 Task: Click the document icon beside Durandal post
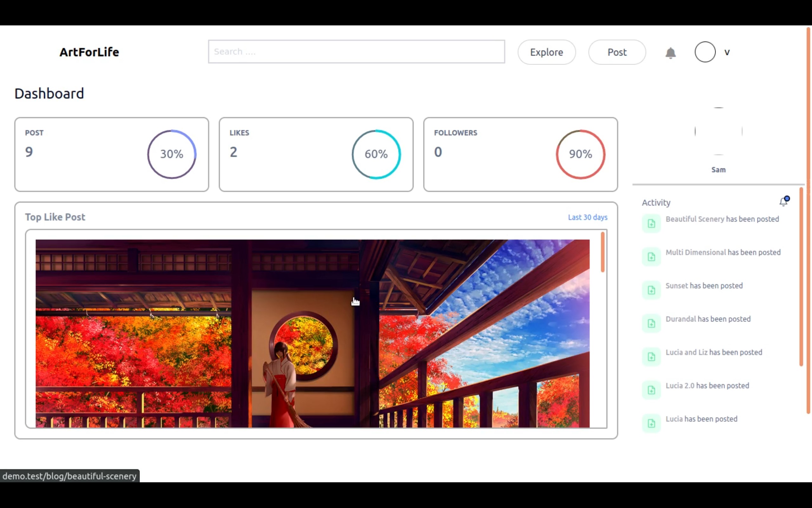pyautogui.click(x=651, y=323)
